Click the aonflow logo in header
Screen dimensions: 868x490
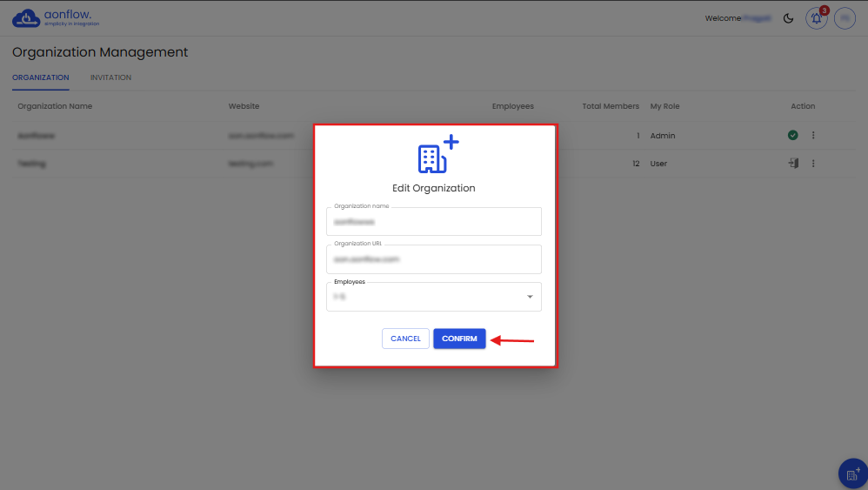pyautogui.click(x=56, y=17)
